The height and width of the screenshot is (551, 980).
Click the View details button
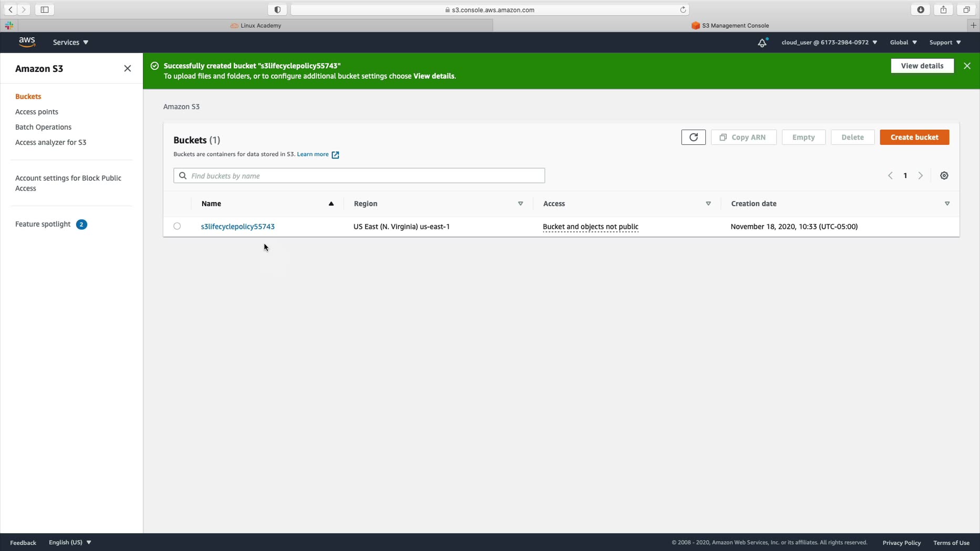point(922,66)
